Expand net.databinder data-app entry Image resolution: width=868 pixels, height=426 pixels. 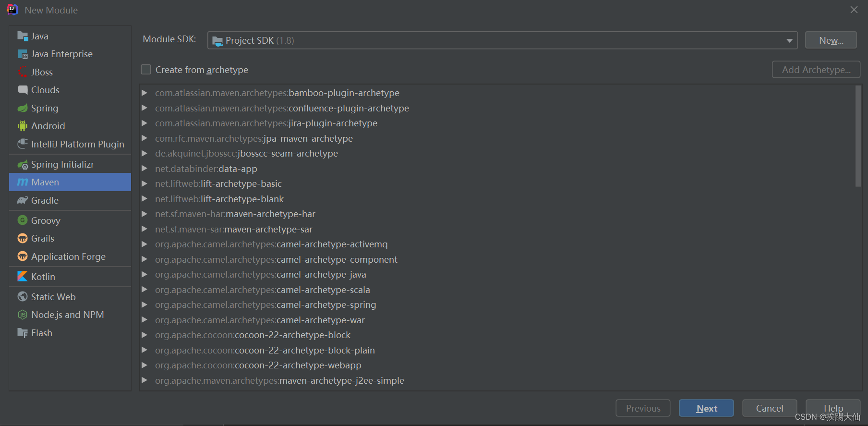pyautogui.click(x=144, y=169)
